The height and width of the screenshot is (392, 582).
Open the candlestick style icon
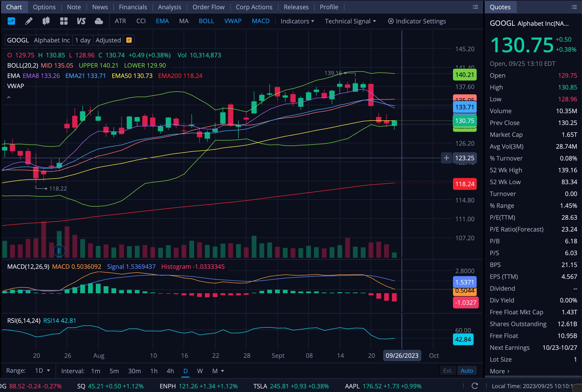(x=46, y=21)
